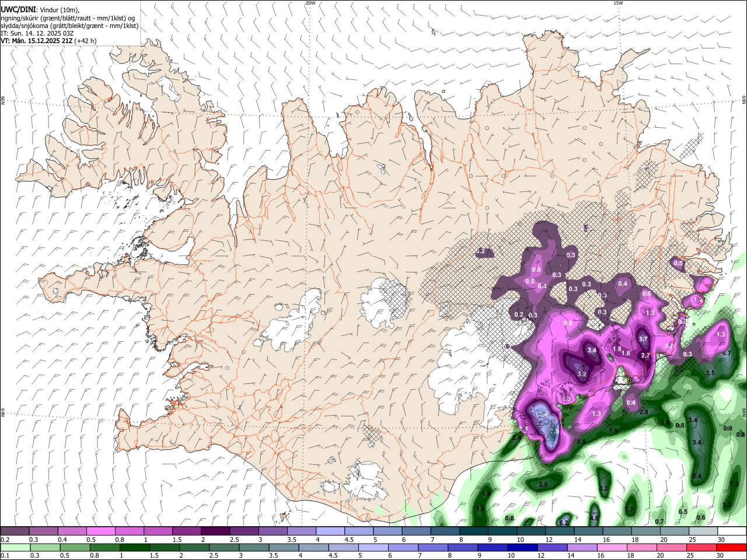Select the upper legend swatch labeled 0.2
Screen dimensions: 747x560
15,531
